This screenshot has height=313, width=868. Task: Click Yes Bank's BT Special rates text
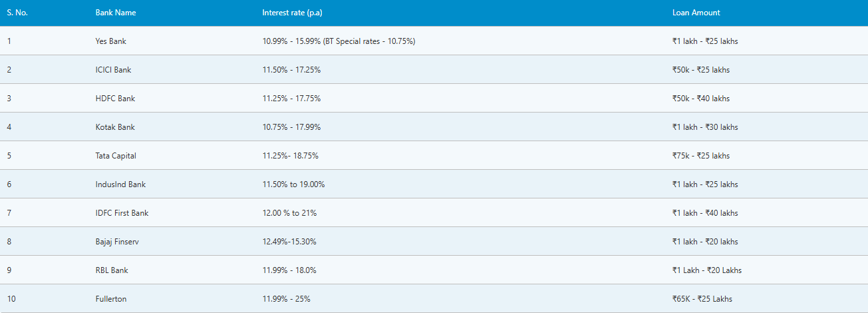point(369,41)
